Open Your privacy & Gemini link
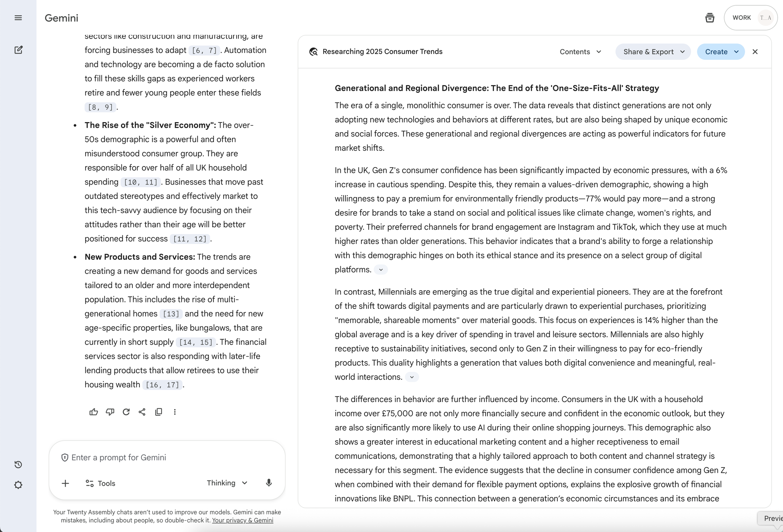Image resolution: width=783 pixels, height=532 pixels. pyautogui.click(x=242, y=520)
